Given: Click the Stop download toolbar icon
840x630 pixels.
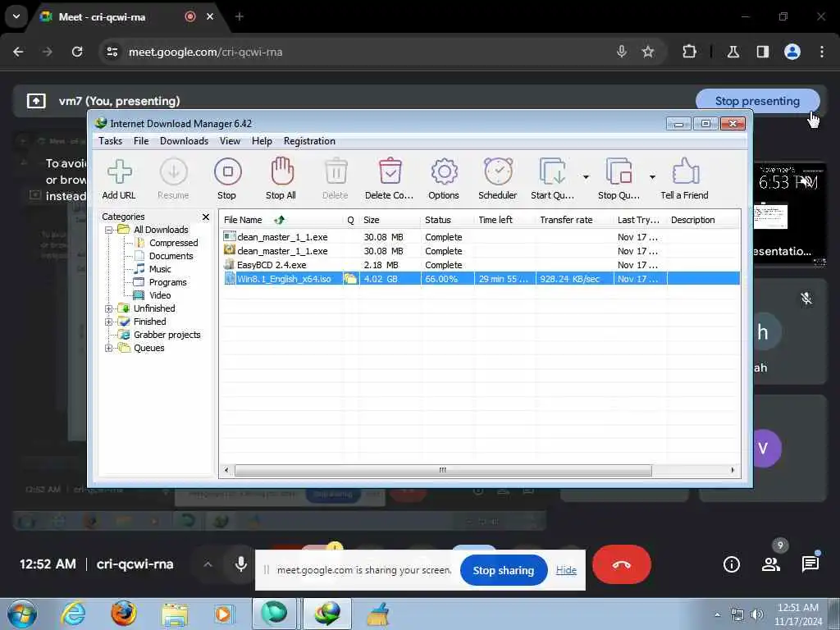Looking at the screenshot, I should tap(227, 178).
